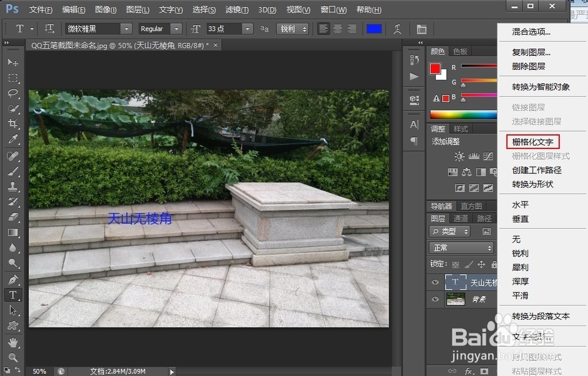Select the Eraser tool
Viewport: 588px width, 376px height.
[x=13, y=217]
